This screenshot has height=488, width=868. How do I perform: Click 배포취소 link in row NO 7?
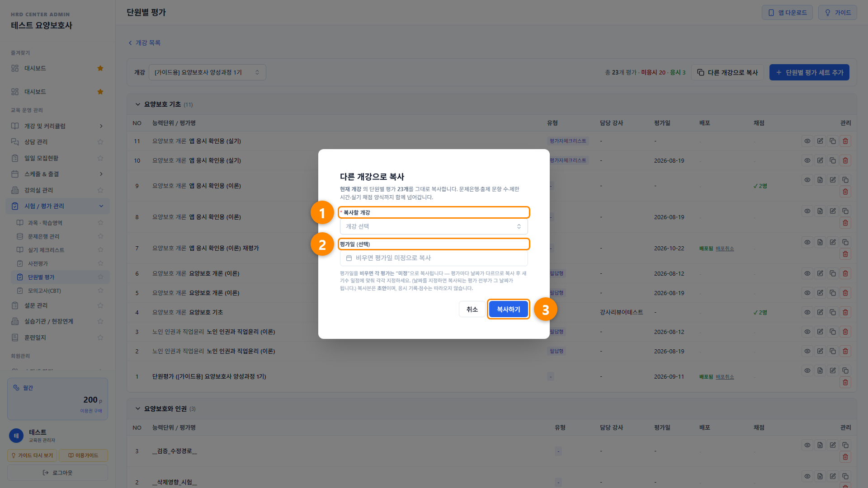tap(725, 249)
